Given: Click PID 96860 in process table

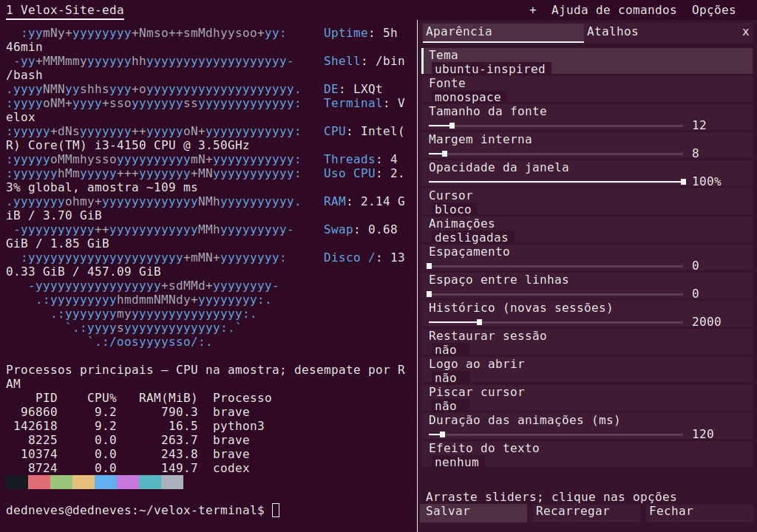Looking at the screenshot, I should 39,412.
